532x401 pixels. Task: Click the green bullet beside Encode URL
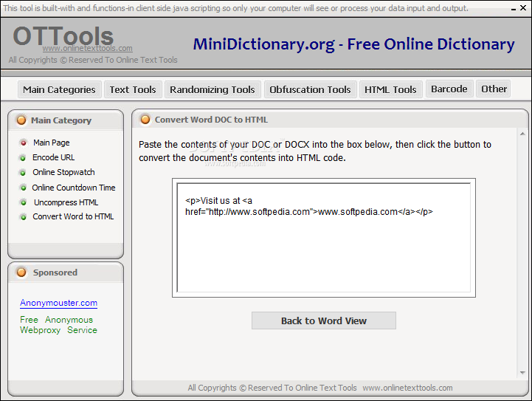tap(23, 158)
